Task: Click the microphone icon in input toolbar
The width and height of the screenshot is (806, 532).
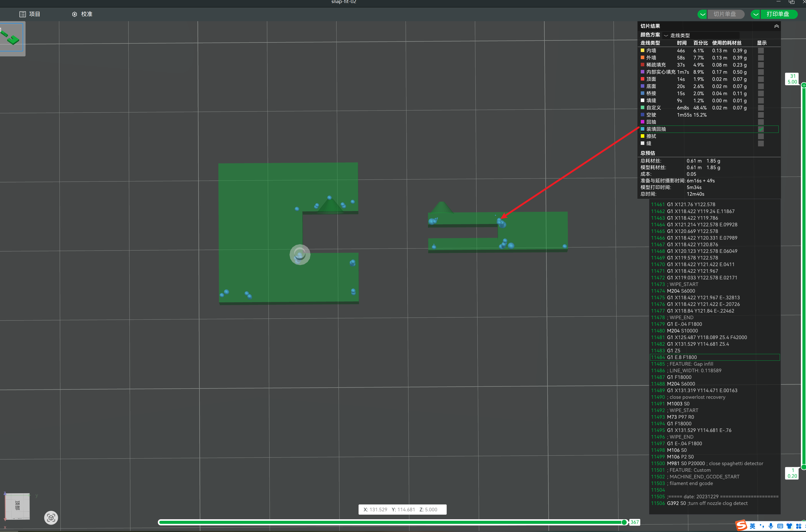Action: click(771, 526)
